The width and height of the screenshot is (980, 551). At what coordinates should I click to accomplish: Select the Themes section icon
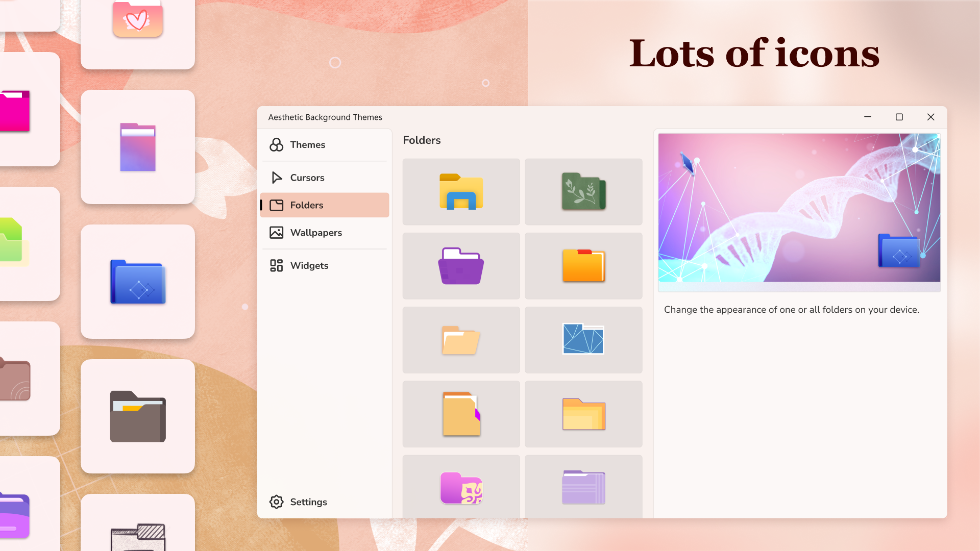pos(276,145)
